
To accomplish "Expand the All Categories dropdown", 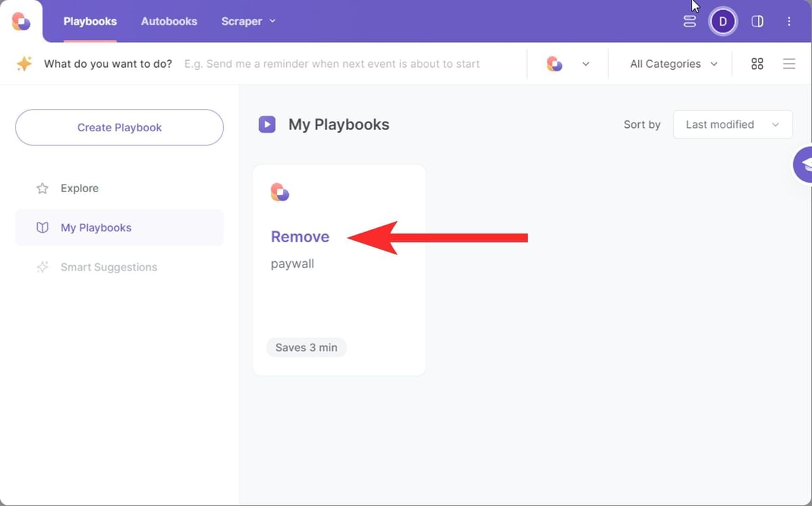I will pyautogui.click(x=671, y=64).
